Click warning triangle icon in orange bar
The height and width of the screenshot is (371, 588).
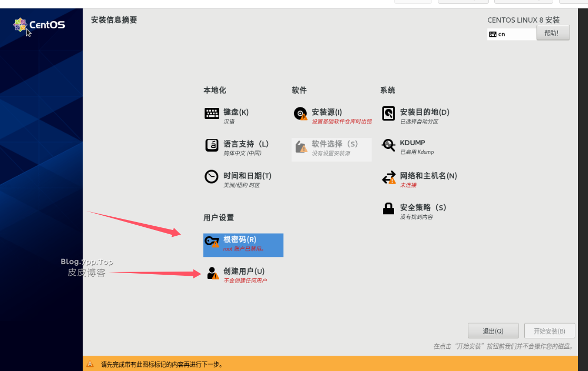[x=90, y=364]
